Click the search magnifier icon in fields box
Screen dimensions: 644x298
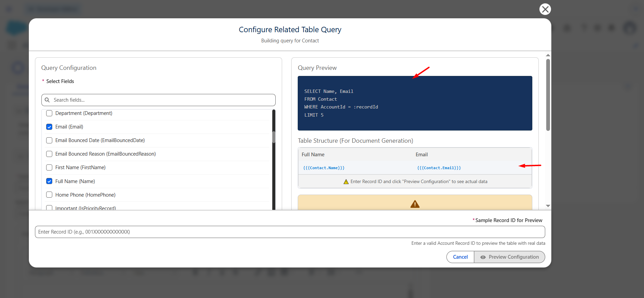(48, 100)
